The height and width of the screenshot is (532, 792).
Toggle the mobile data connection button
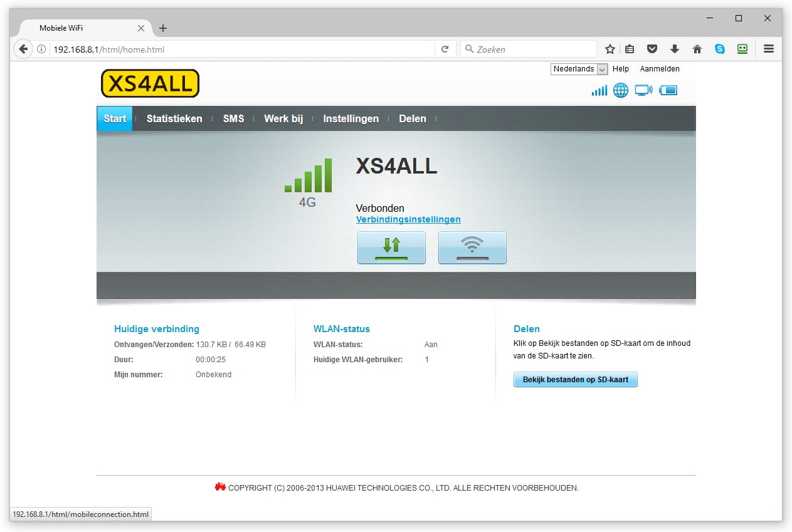point(391,247)
